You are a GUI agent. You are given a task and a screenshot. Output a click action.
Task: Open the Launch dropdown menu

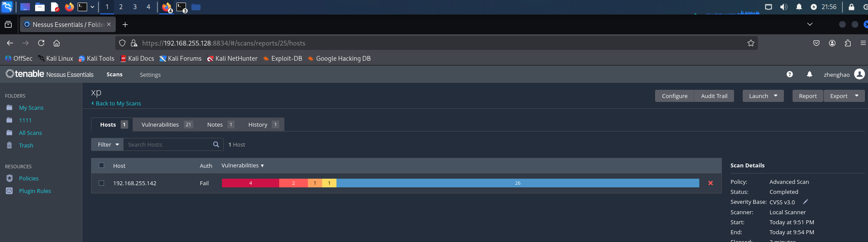click(763, 96)
